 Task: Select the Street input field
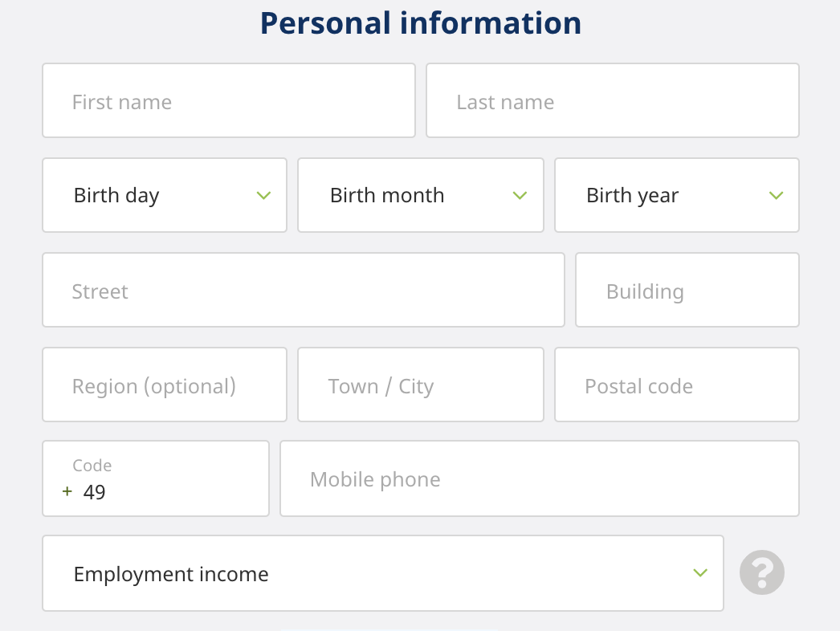pos(303,291)
